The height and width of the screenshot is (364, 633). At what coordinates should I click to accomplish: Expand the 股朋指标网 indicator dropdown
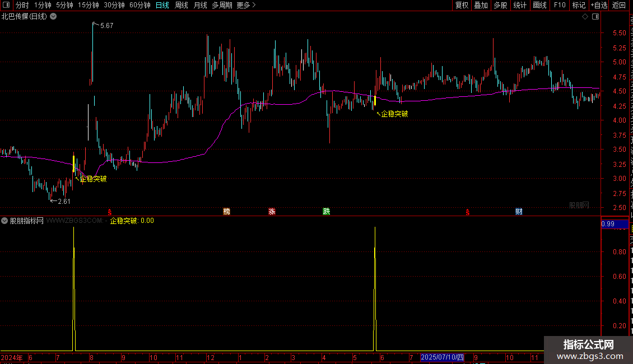4,221
